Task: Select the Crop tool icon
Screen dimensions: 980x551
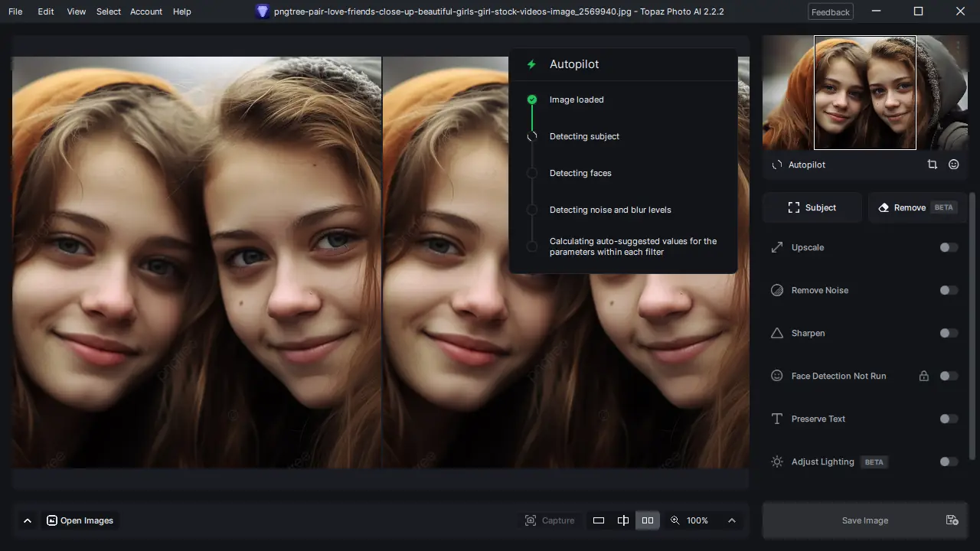Action: click(x=932, y=165)
